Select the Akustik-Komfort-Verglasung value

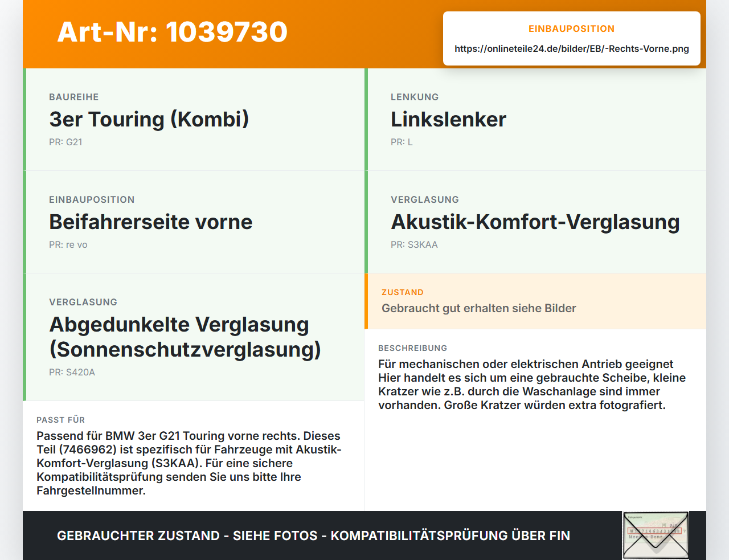coord(535,222)
